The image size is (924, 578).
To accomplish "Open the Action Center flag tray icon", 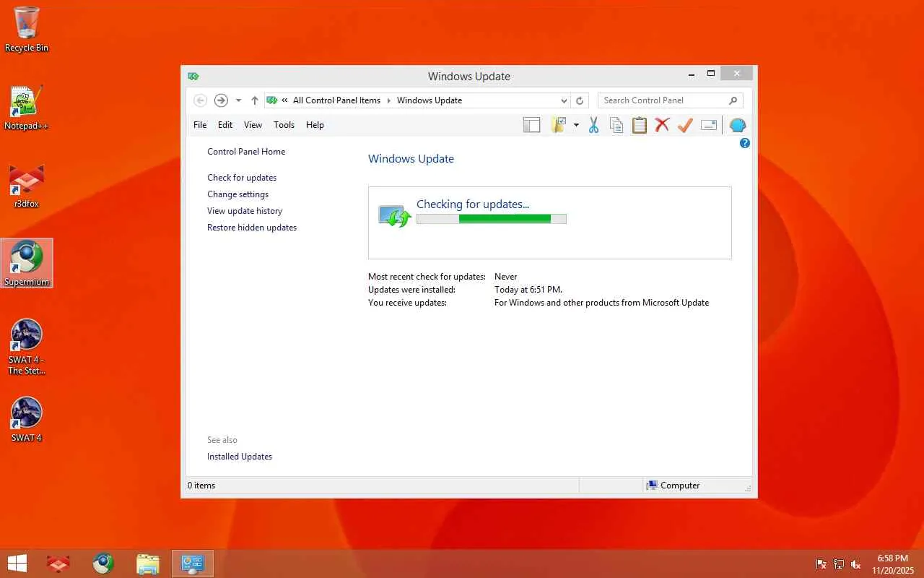I will [x=821, y=564].
